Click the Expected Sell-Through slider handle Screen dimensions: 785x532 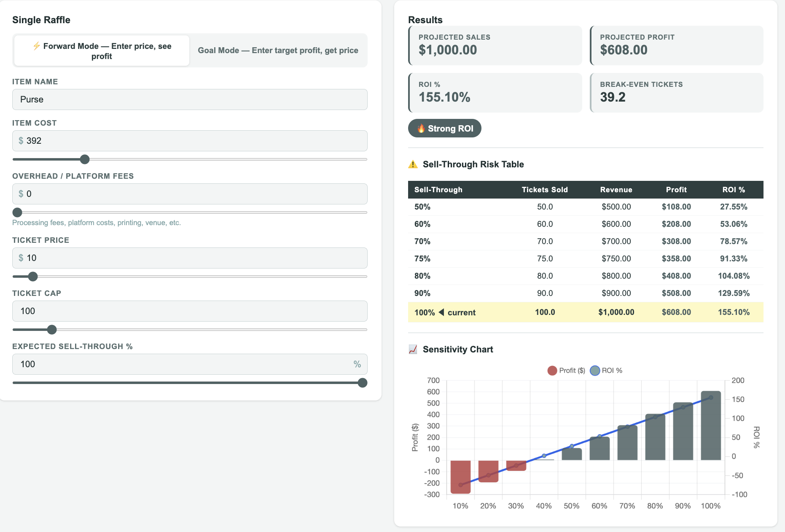(362, 383)
